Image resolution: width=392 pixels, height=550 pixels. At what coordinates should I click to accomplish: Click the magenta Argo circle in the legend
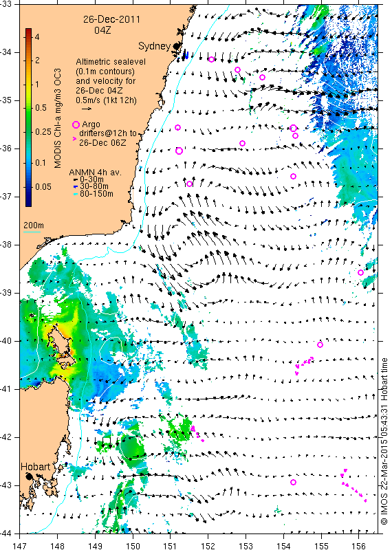tap(76, 124)
